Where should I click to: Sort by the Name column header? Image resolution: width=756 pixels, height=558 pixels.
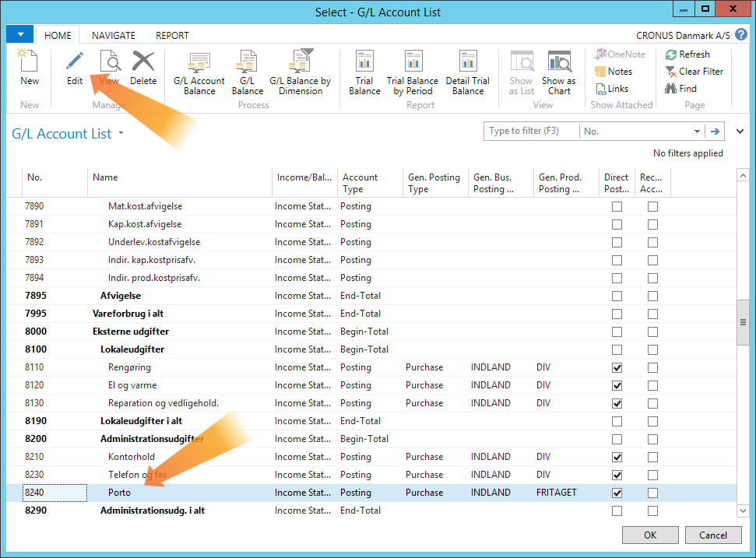coord(180,183)
